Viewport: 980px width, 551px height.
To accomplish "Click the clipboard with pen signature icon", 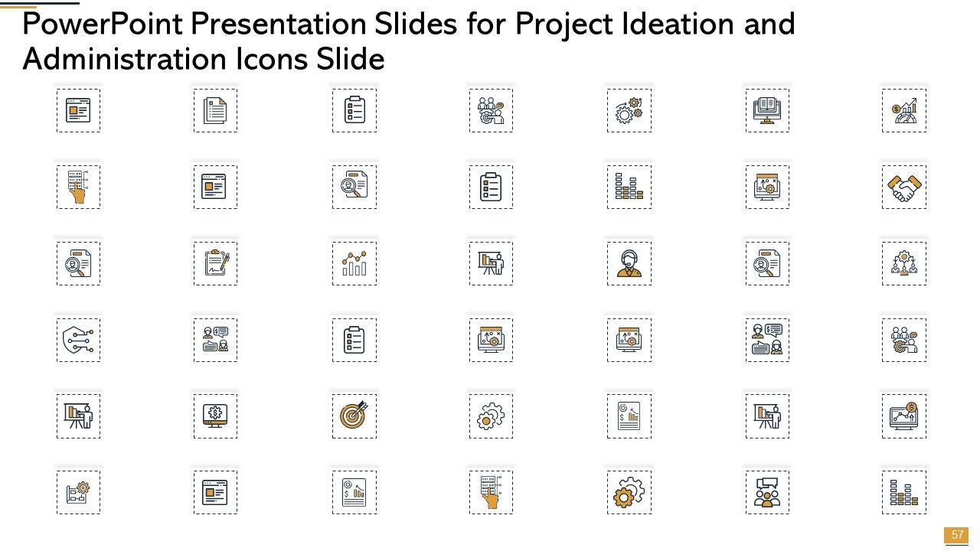I will tap(215, 263).
